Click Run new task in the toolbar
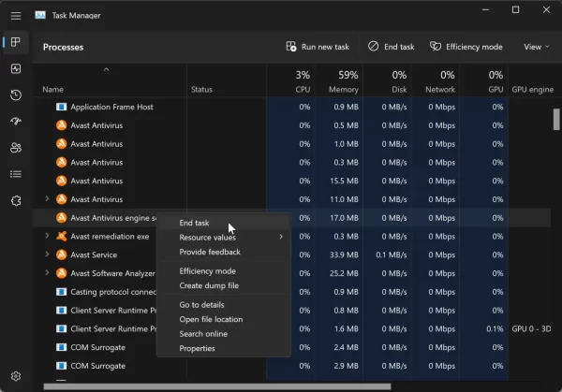 coord(318,47)
